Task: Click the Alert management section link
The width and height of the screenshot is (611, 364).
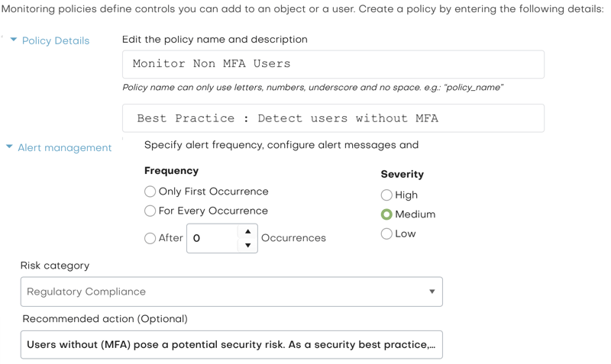Action: (65, 147)
